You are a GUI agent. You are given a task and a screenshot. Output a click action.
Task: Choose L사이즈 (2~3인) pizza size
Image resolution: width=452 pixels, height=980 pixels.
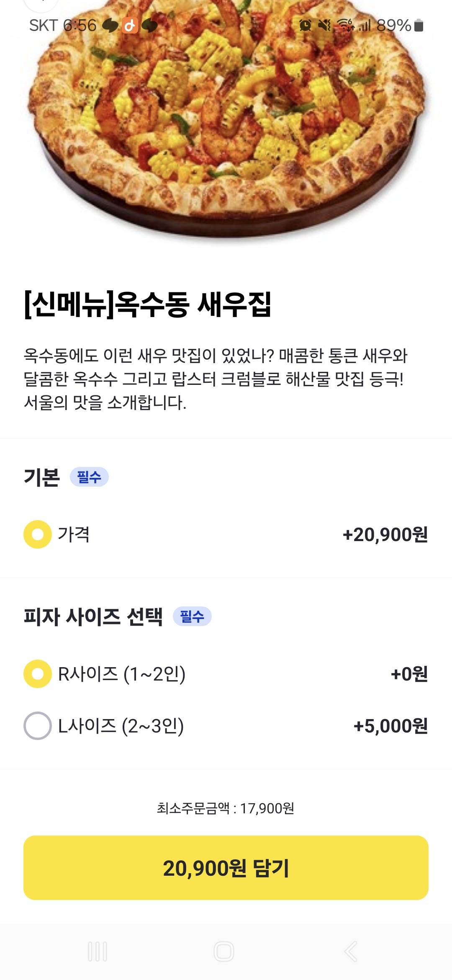coord(38,726)
